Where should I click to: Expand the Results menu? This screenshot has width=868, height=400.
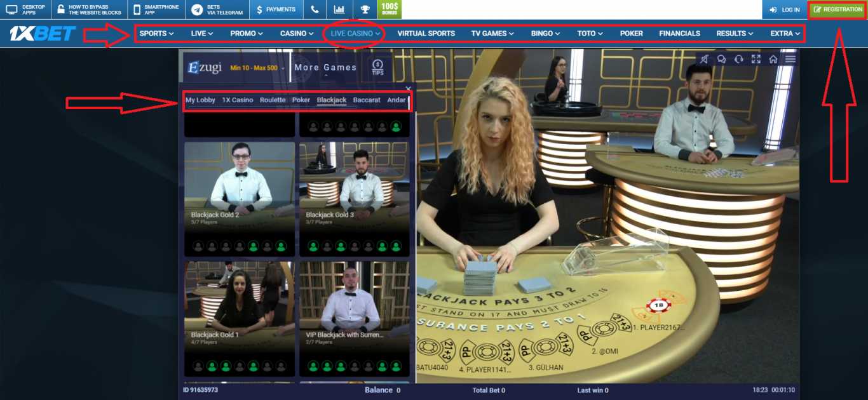(x=735, y=34)
